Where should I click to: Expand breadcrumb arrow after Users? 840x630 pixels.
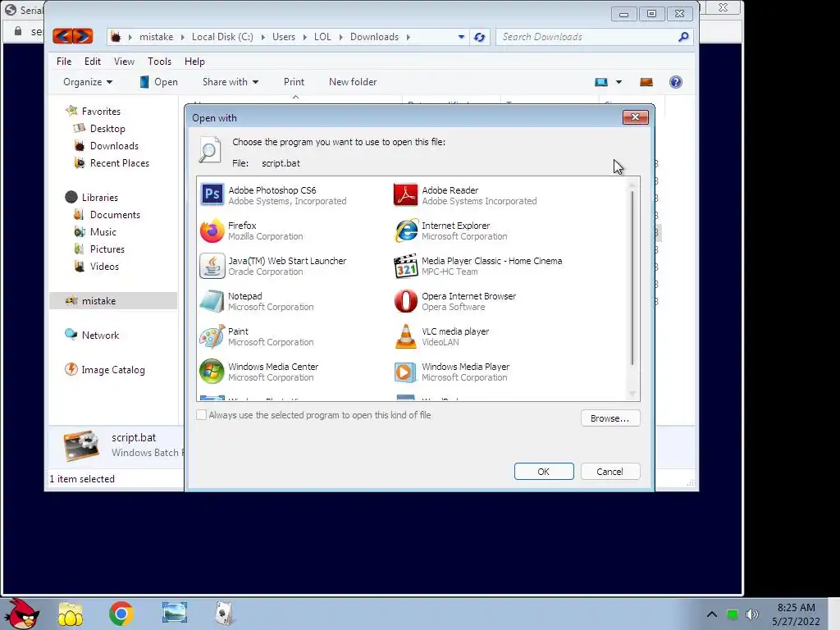tap(304, 37)
